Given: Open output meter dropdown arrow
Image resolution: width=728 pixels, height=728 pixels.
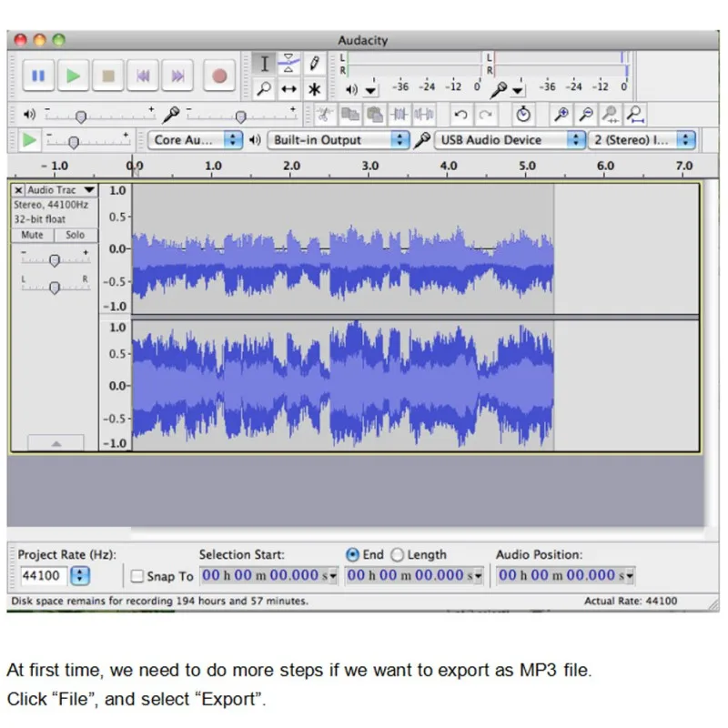Looking at the screenshot, I should click(370, 89).
